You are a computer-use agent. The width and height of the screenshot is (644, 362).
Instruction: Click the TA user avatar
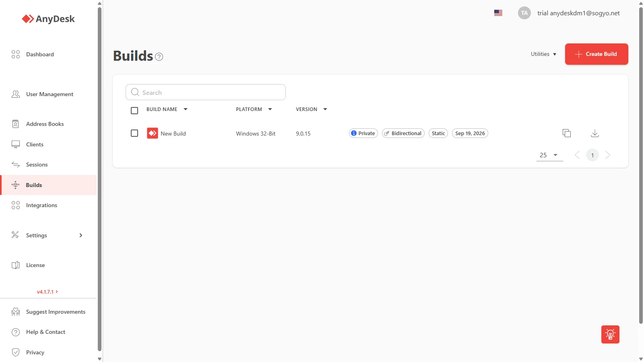tap(524, 13)
